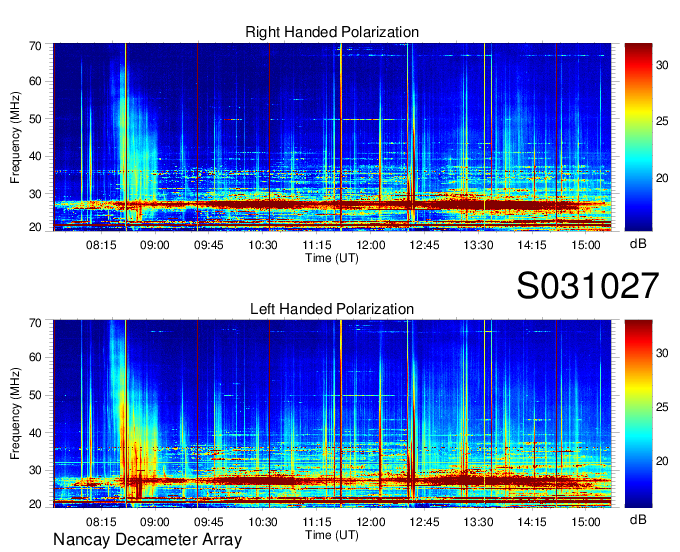Click 10:30 tick on the left-handed plot
The image size is (680, 552).
[263, 522]
